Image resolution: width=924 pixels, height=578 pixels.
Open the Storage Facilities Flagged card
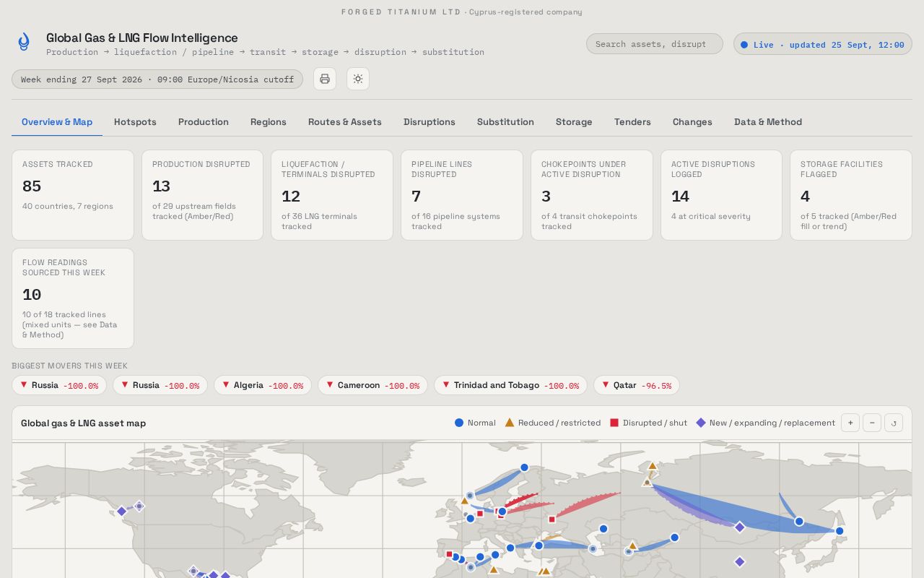coord(851,195)
